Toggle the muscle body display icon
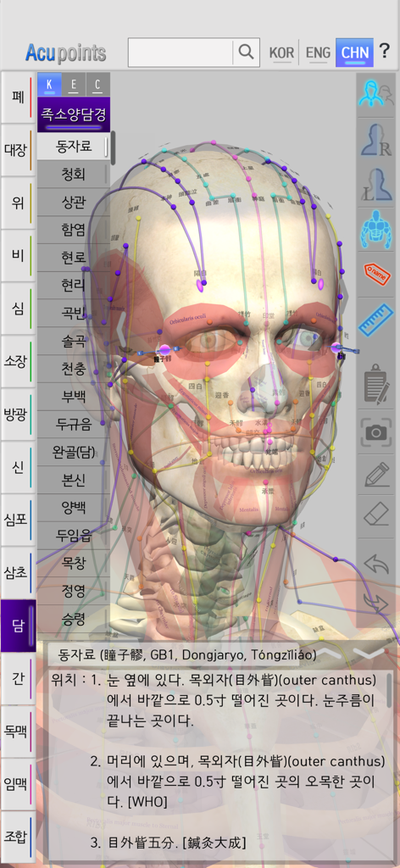 point(375,231)
